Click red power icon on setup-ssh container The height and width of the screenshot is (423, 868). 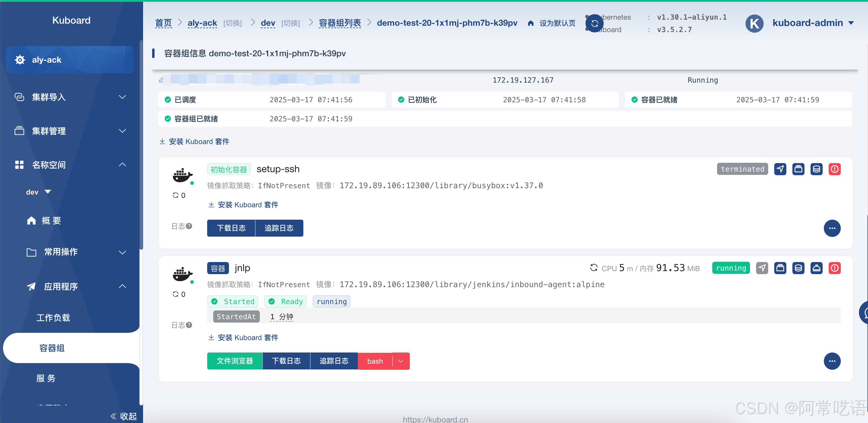pyautogui.click(x=834, y=169)
